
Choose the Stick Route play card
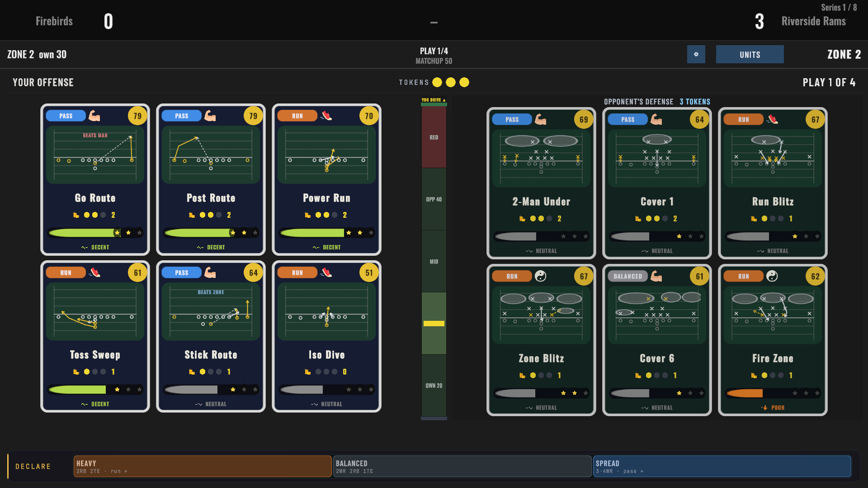click(x=211, y=336)
